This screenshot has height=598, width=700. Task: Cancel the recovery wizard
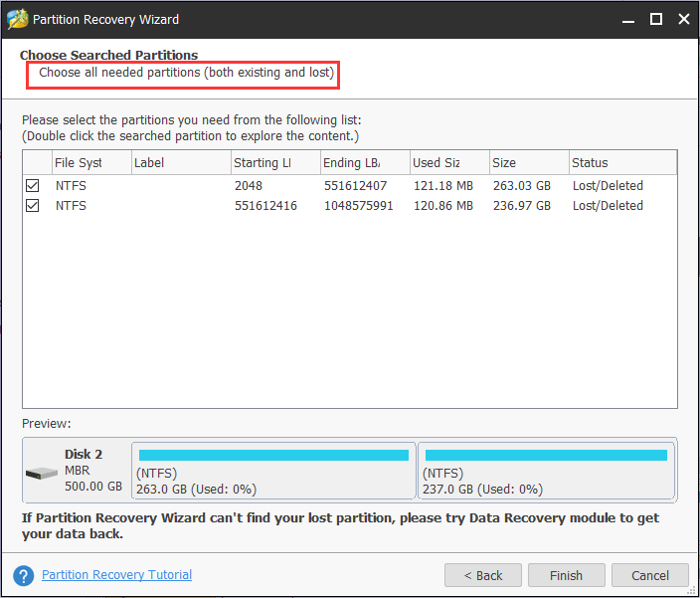[x=650, y=575]
